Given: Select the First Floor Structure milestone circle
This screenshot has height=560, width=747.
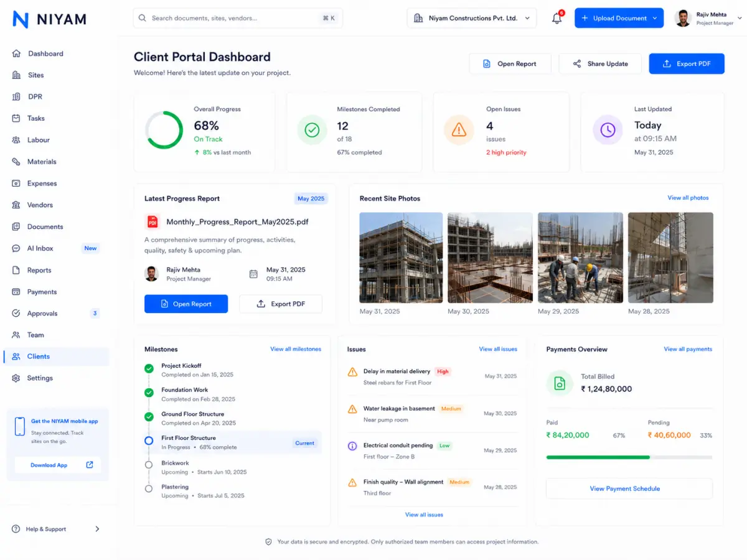Looking at the screenshot, I should (x=149, y=441).
